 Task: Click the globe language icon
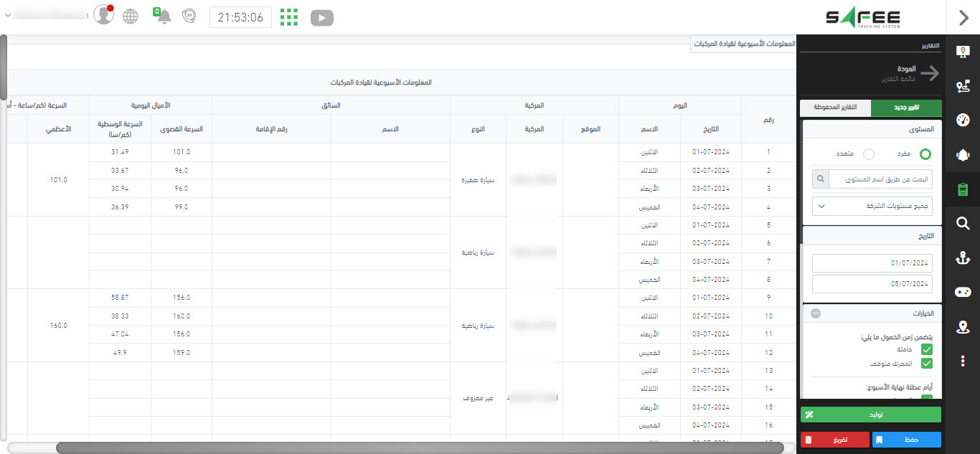pos(131,16)
